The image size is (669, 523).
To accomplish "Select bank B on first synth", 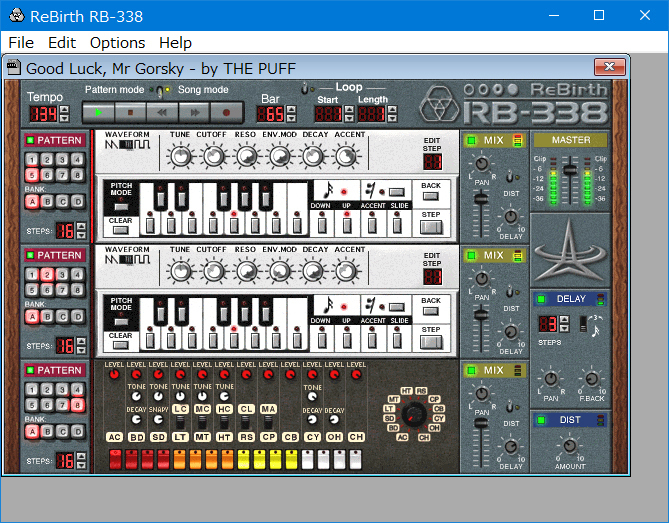I will tap(47, 201).
